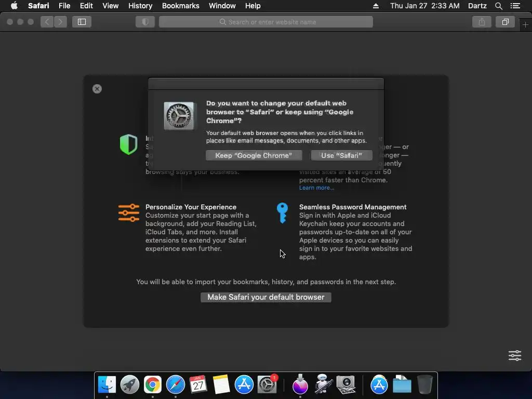Open Spotlight search magnifier
532x399 pixels.
498,6
